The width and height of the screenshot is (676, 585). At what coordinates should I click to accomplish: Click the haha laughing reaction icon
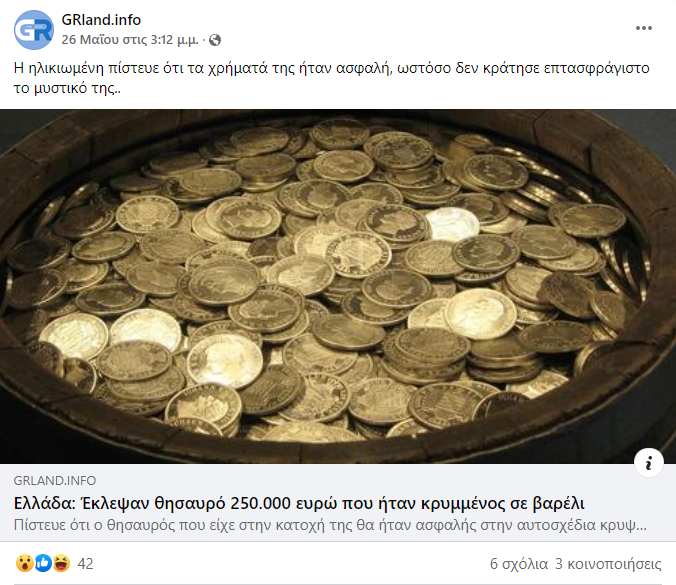pyautogui.click(x=61, y=563)
